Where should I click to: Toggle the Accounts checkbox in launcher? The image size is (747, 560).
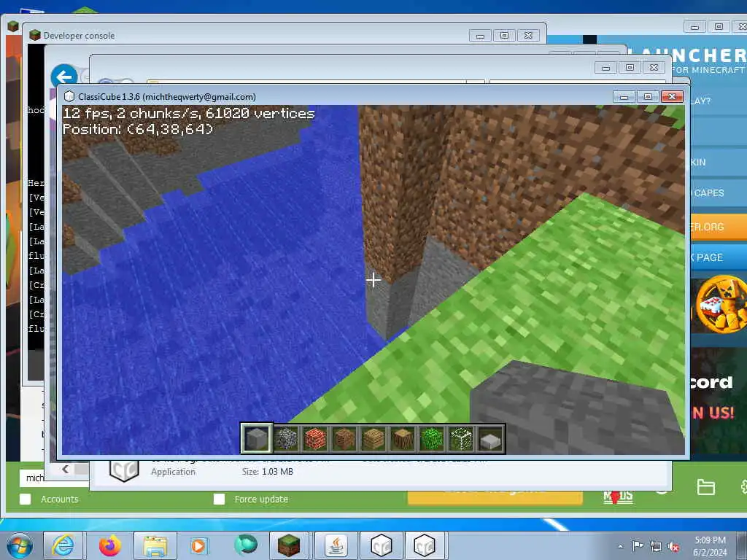26,499
